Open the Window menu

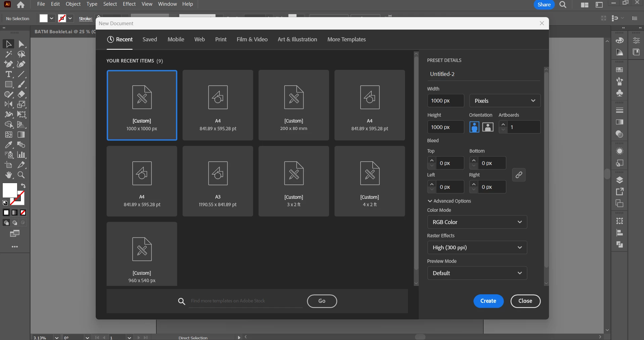168,4
